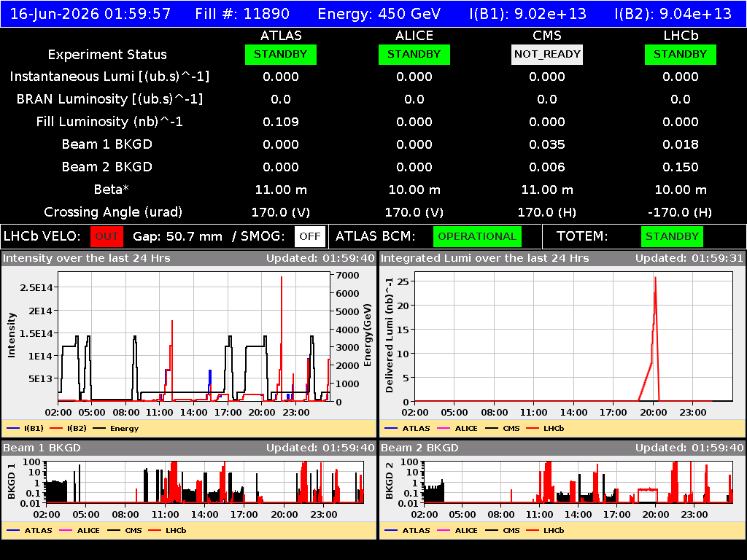Screen dimensions: 747x560
Task: Select ATLAS crossing angle 170.0 (V)
Action: [281, 212]
